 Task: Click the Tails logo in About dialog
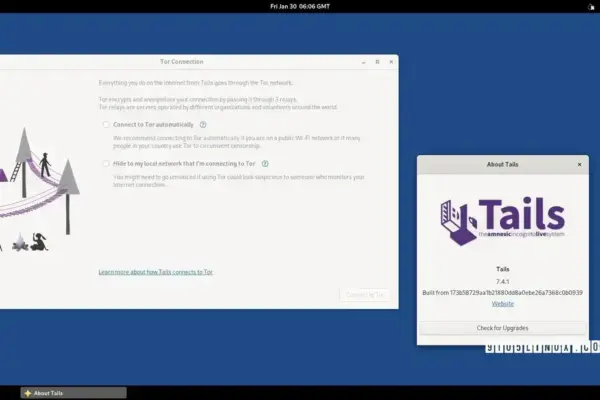[502, 221]
